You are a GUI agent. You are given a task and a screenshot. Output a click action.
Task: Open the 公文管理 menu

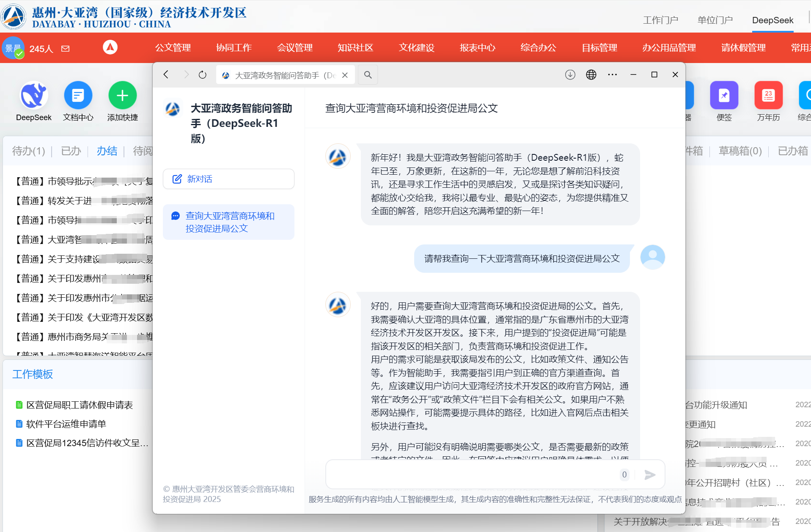coord(173,48)
